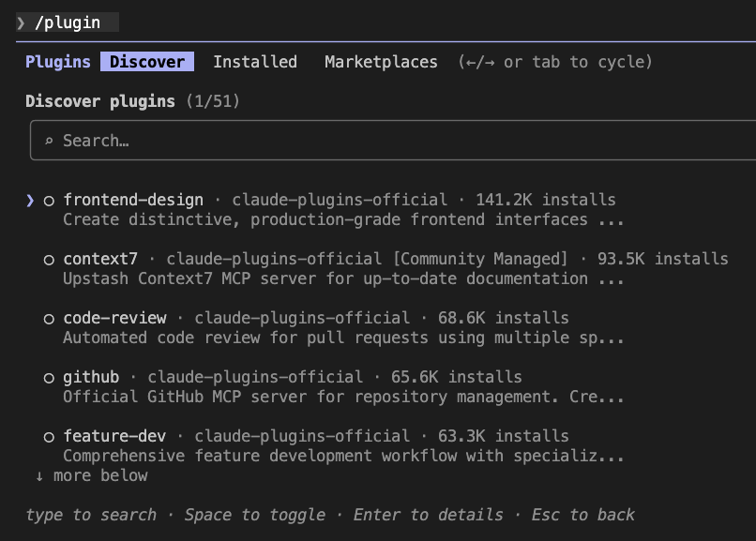
Task: Select the github plugin name
Action: 91,377
